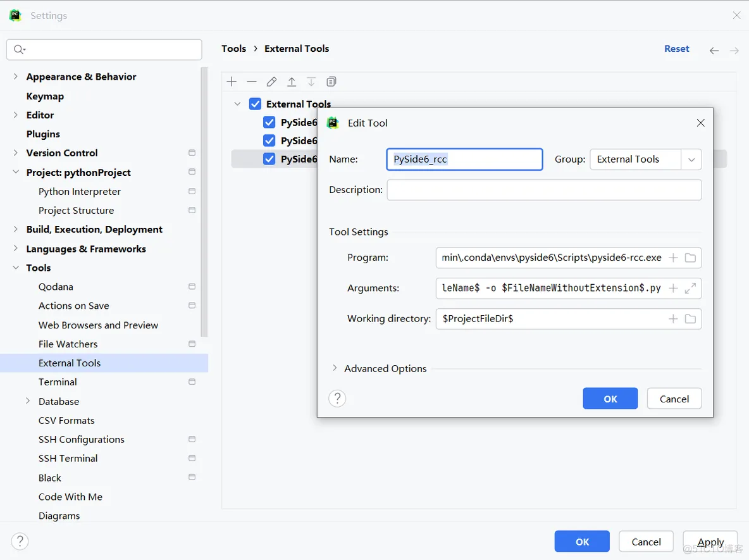Select File Watchers in settings tree
The image size is (749, 560).
(x=68, y=344)
